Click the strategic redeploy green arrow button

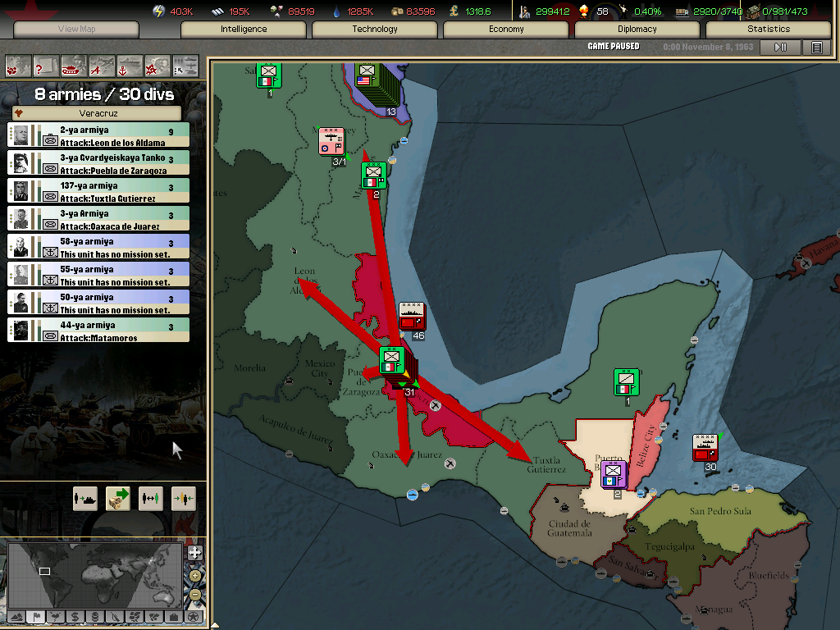click(118, 498)
